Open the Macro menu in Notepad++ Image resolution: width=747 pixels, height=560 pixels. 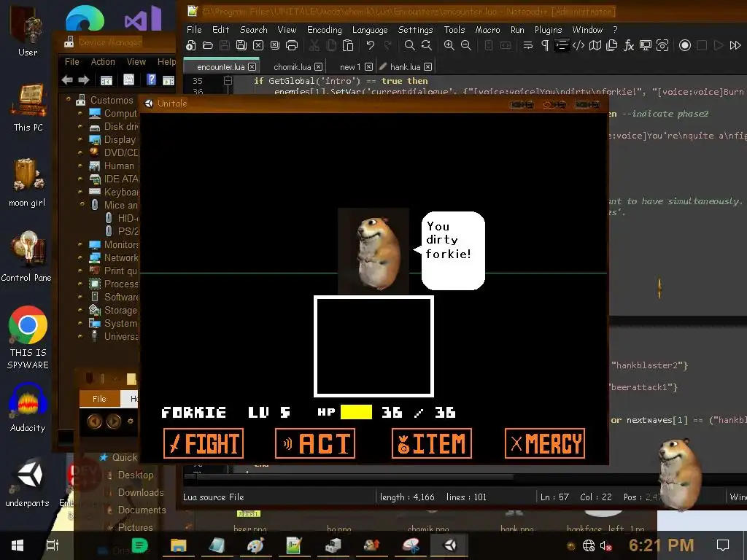487,29
